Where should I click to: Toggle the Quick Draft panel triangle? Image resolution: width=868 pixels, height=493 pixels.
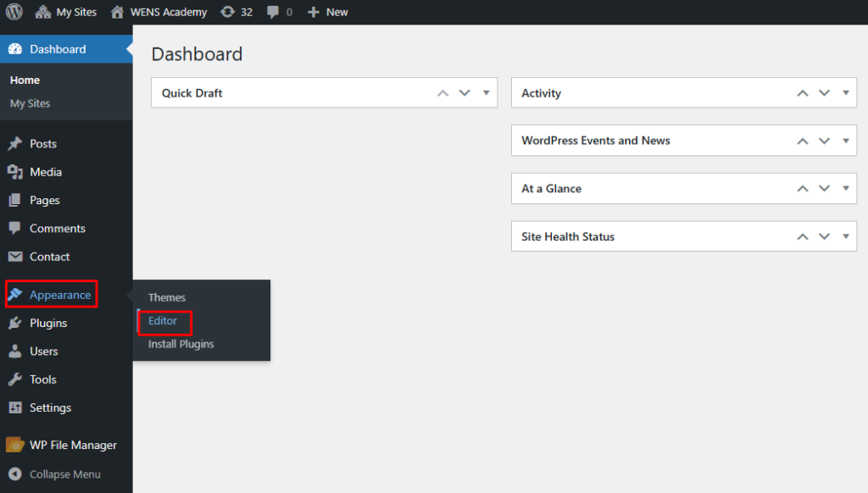(486, 93)
